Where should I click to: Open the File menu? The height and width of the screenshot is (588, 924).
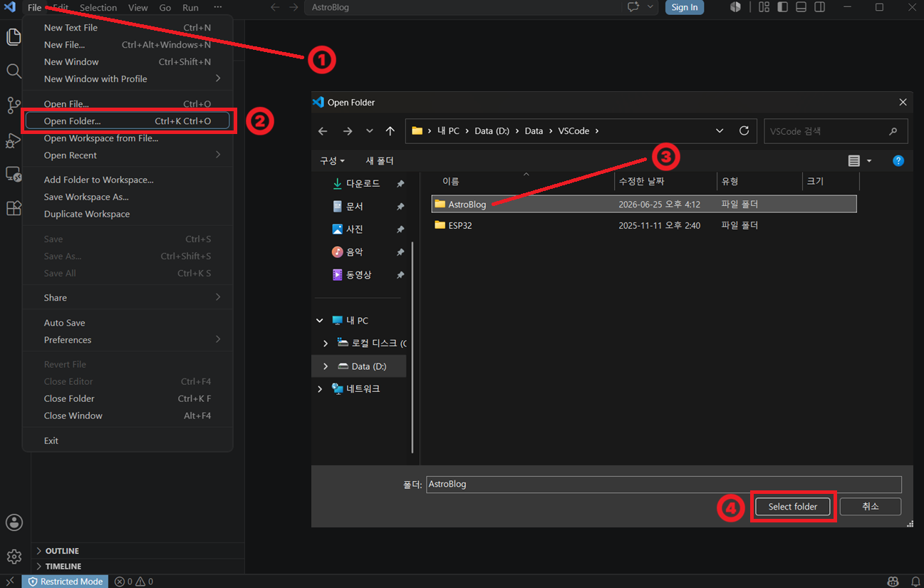click(x=34, y=7)
